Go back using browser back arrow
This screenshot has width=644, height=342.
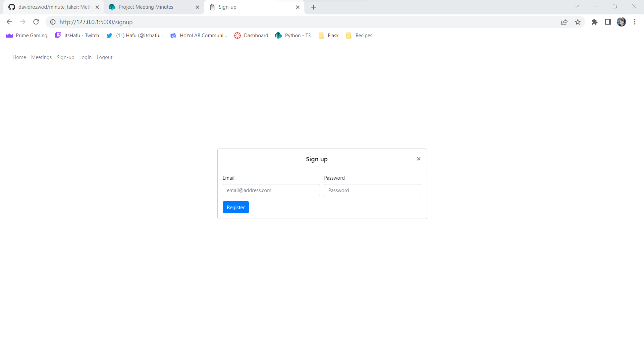click(9, 22)
